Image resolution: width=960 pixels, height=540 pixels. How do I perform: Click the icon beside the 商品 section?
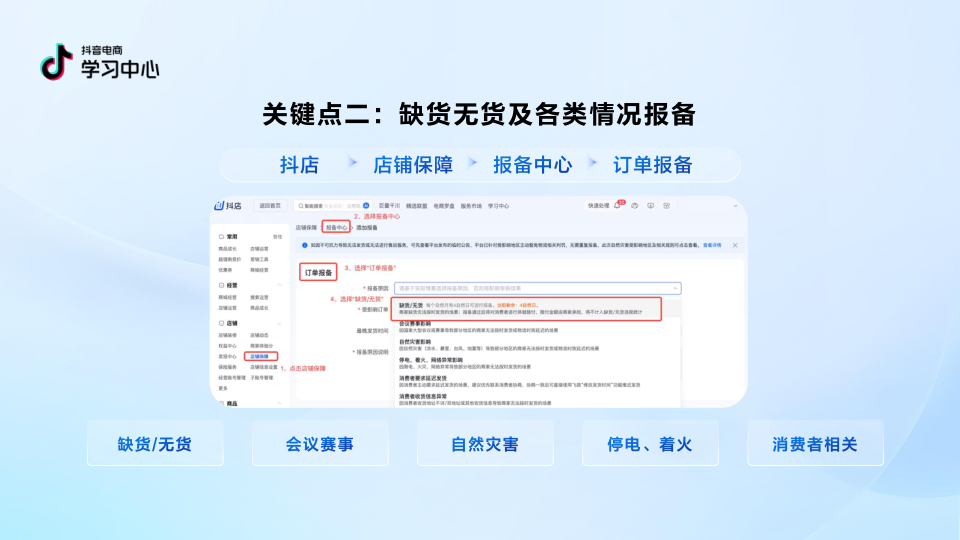click(221, 403)
